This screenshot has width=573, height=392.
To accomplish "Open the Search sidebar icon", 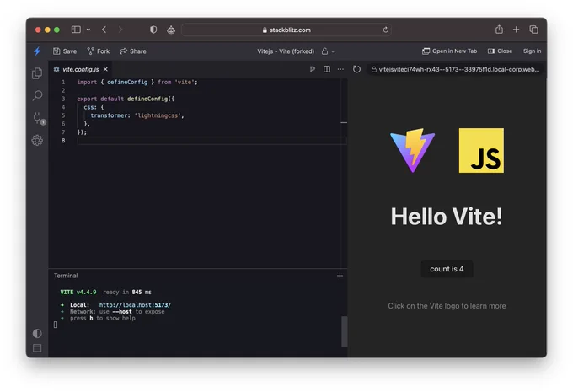I will 37,96.
